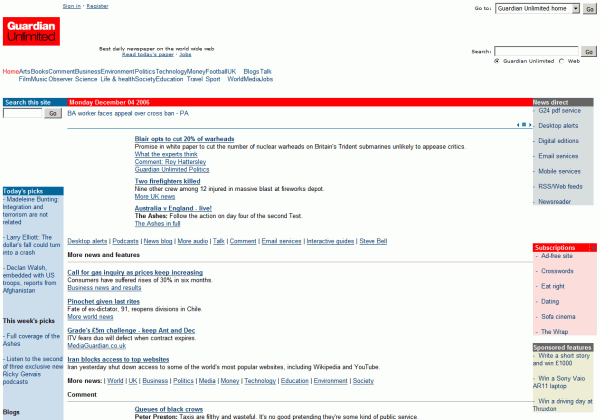Open Film in the second navigation row
The image size is (600, 420).
coord(24,79)
